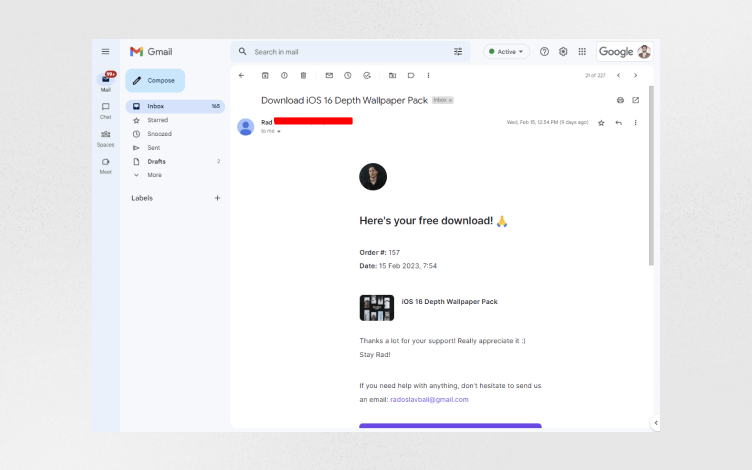
Task: Click the '21 of 227' message counter
Action: 595,75
